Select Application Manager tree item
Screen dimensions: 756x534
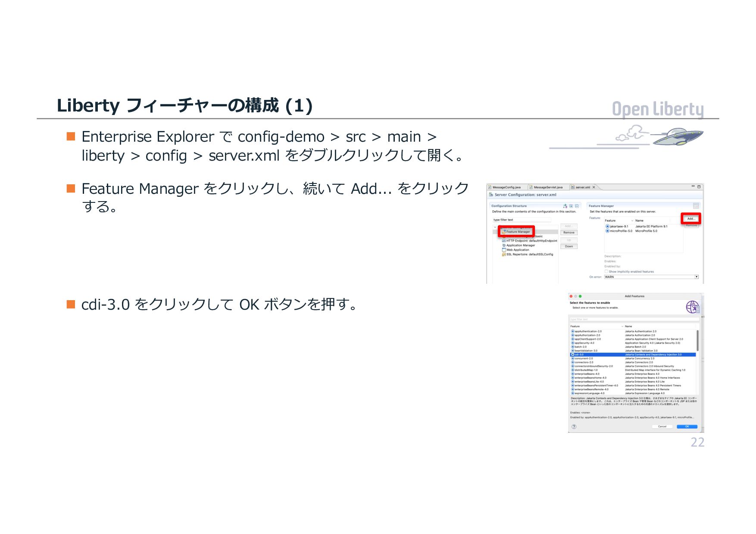(x=519, y=245)
